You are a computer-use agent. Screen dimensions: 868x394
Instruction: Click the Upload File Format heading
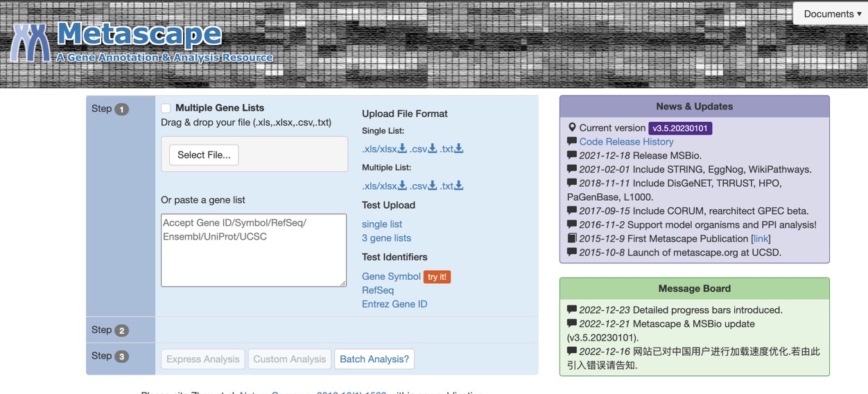click(405, 114)
